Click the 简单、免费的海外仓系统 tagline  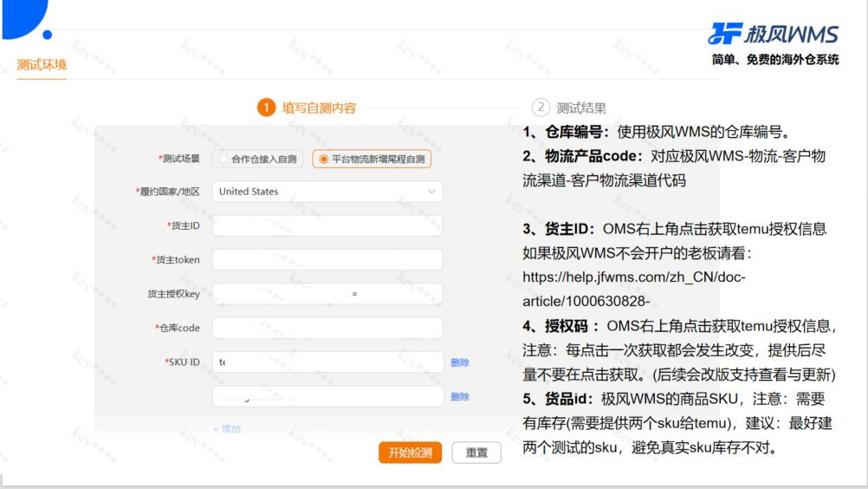[775, 60]
